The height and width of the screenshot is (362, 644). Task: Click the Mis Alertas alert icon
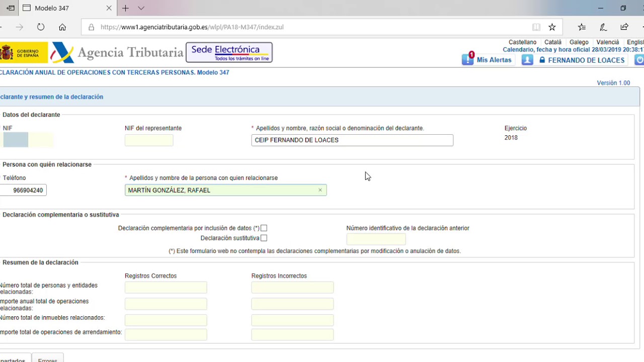click(468, 58)
